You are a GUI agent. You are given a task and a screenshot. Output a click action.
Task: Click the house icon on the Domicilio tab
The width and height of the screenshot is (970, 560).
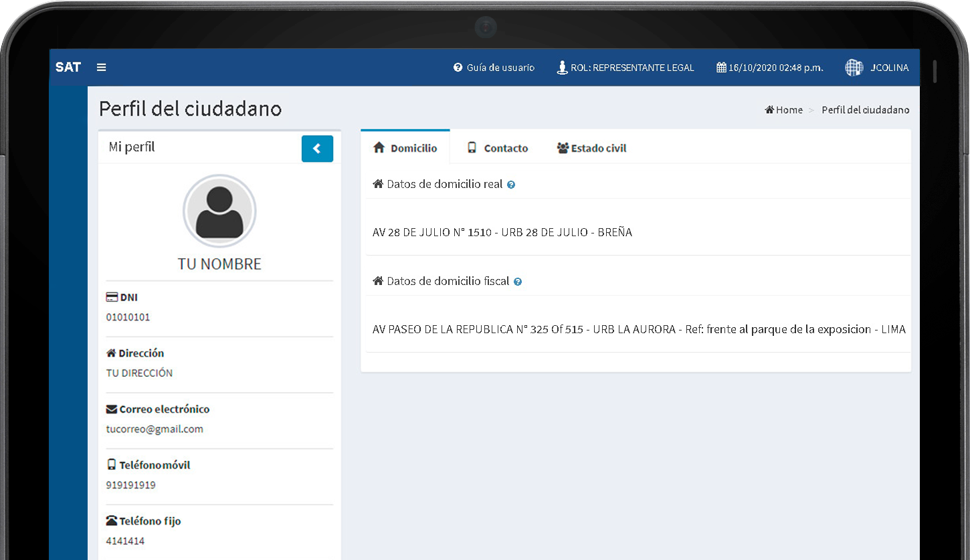point(379,148)
